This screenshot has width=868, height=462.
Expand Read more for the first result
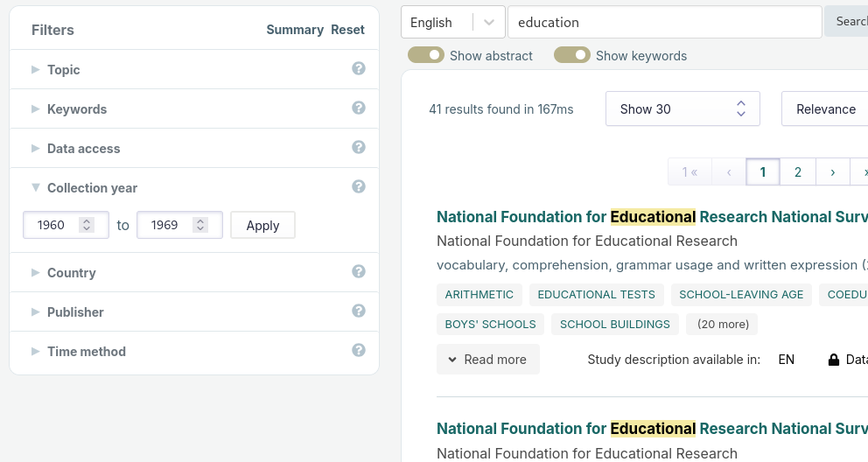(487, 360)
